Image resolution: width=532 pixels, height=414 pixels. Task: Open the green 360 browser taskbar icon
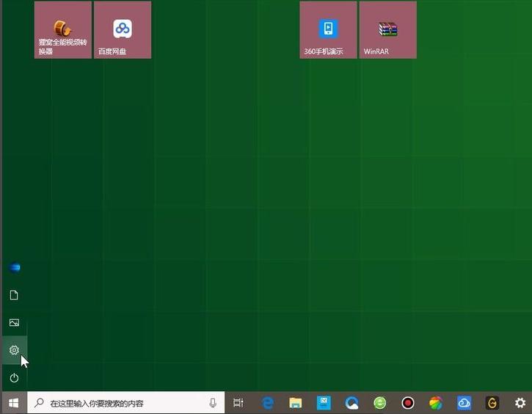380,403
